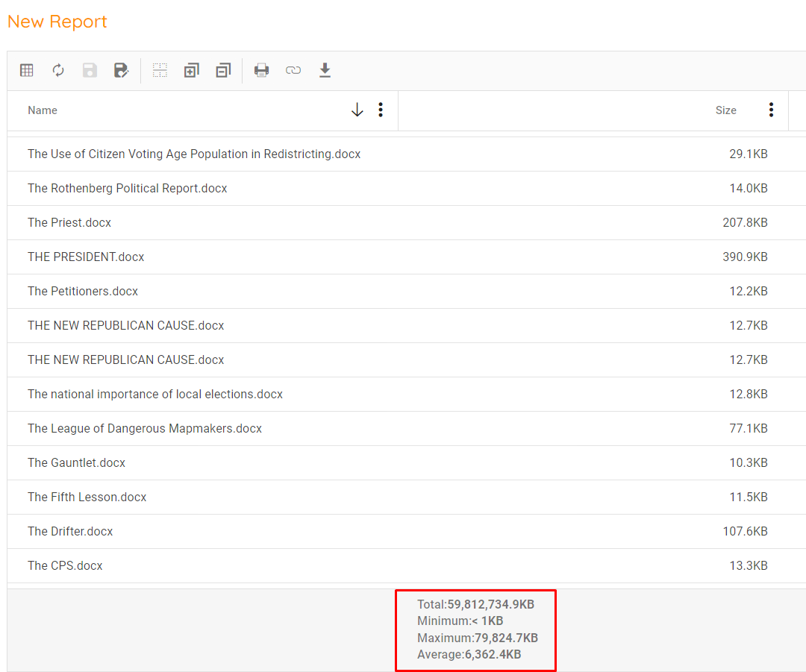This screenshot has height=672, width=806.
Task: Click the Save As icon with pencil
Action: pos(121,70)
